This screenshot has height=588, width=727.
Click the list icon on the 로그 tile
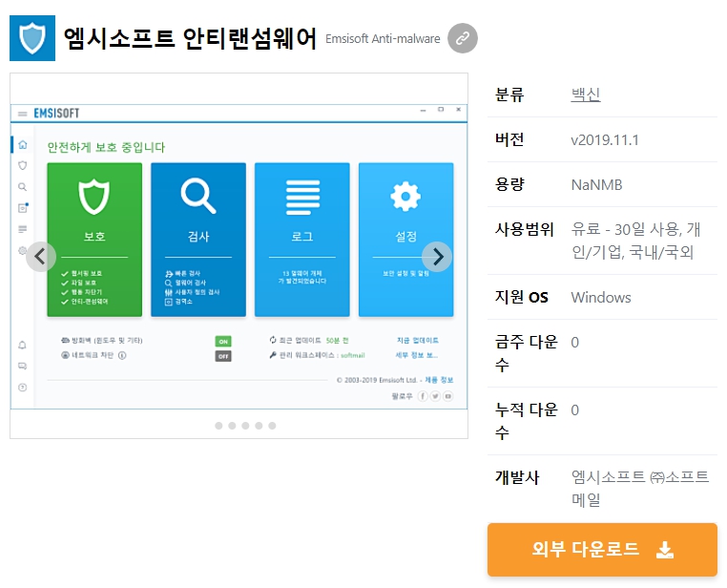[302, 197]
